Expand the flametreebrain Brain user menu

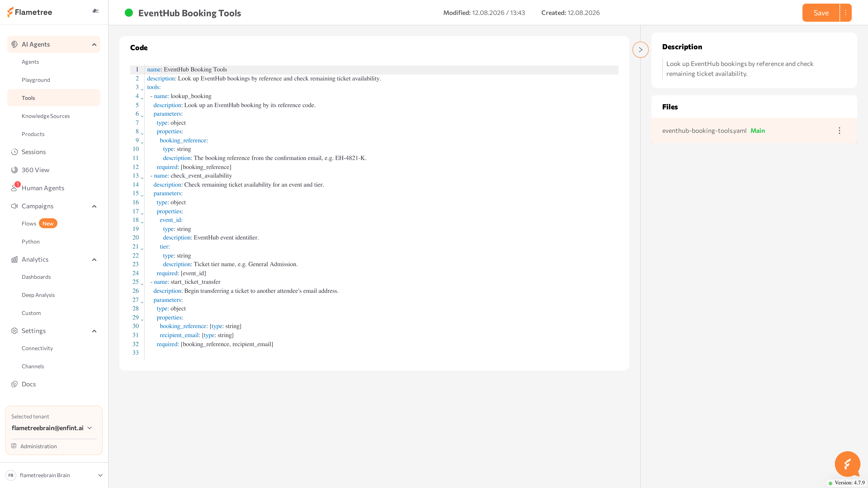pos(100,475)
